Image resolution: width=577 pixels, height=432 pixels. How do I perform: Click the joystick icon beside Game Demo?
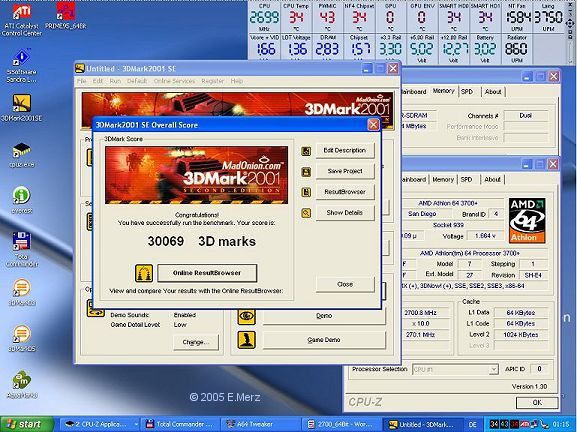point(246,340)
